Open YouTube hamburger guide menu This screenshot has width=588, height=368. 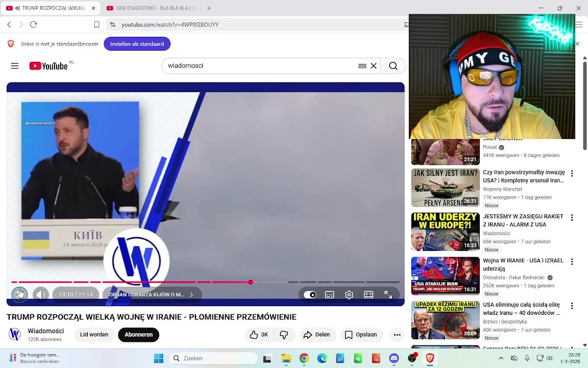pyautogui.click(x=15, y=66)
